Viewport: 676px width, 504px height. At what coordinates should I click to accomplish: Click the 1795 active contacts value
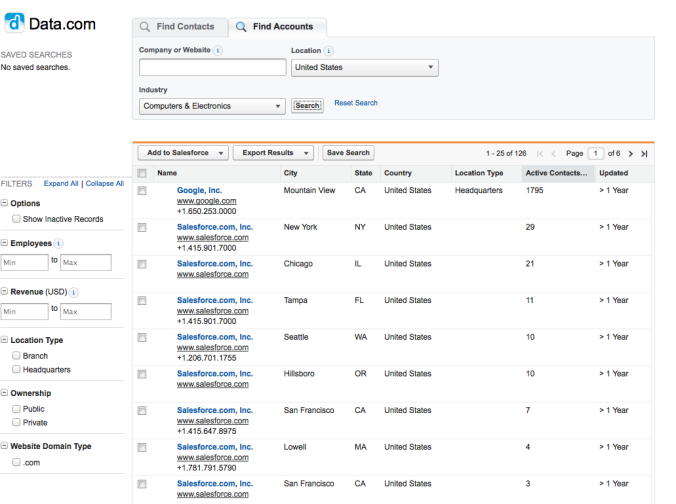535,191
